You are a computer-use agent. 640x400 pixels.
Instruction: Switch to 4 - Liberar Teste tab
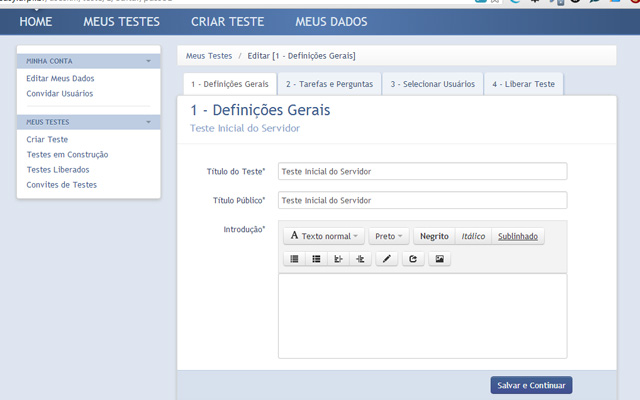524,84
